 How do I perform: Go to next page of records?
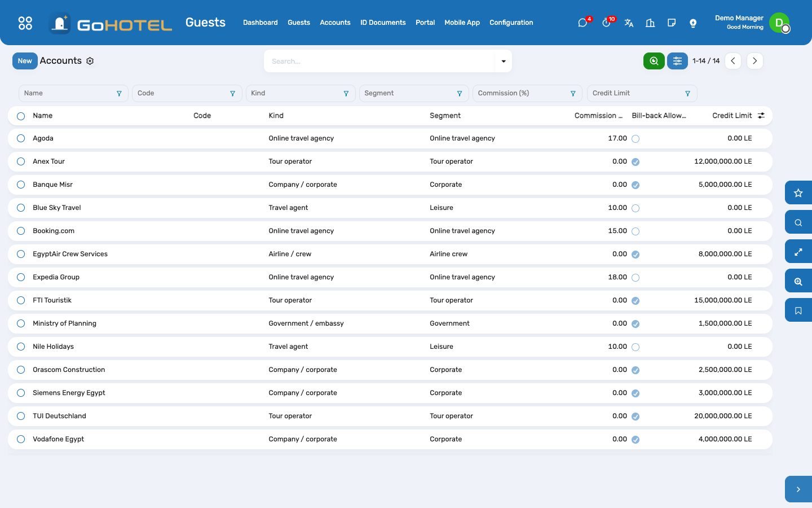point(754,61)
